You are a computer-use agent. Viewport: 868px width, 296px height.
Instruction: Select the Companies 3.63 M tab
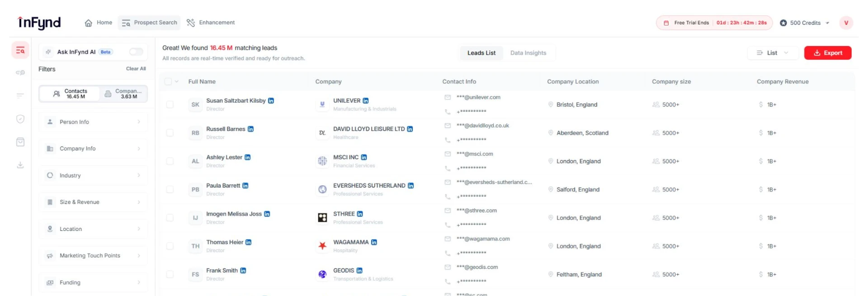pos(123,94)
